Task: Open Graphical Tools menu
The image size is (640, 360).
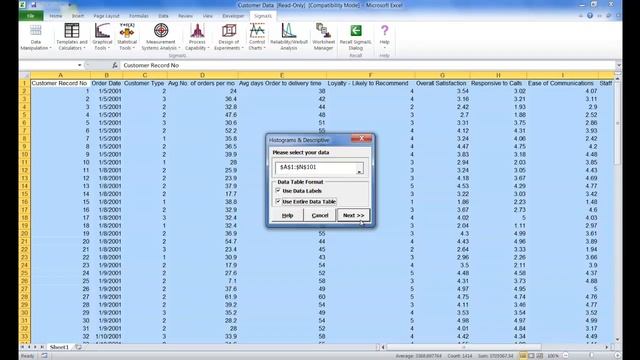Action: (102, 37)
